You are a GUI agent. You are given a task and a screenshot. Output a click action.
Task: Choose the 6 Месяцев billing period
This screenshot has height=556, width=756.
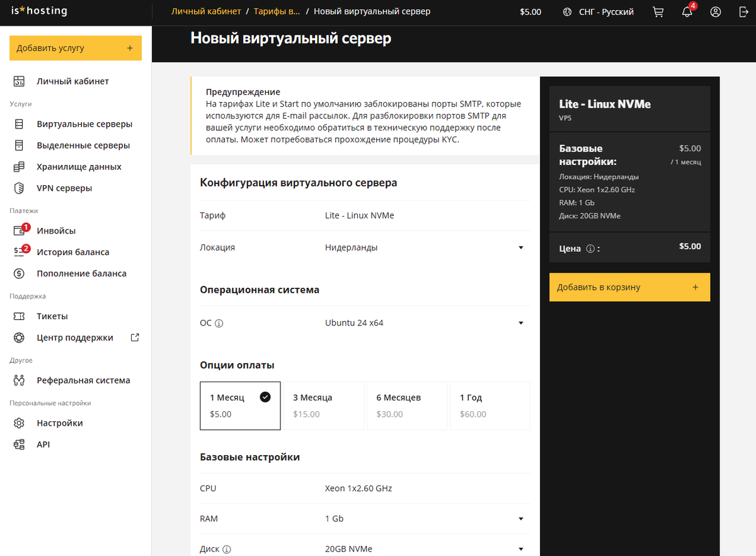click(x=406, y=405)
